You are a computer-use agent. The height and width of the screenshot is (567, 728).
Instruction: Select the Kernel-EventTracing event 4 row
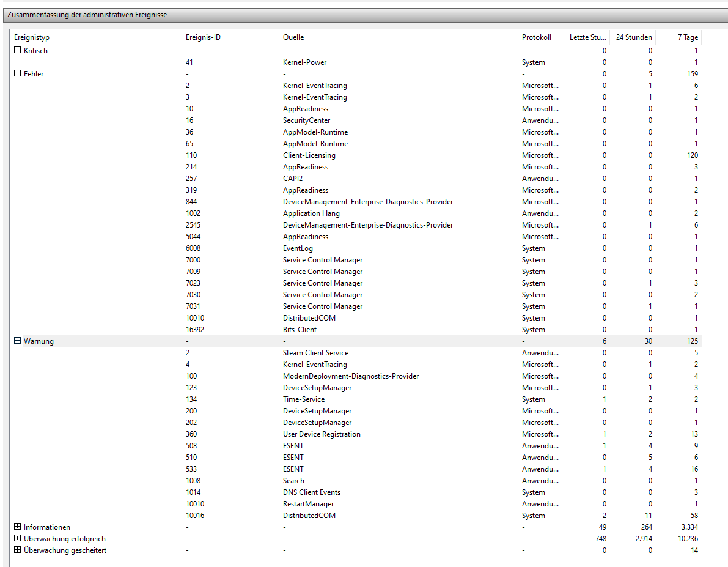click(356, 365)
